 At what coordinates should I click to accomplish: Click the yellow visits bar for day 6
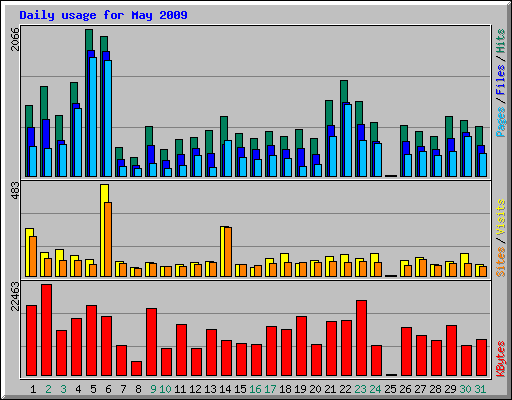[x=104, y=230]
